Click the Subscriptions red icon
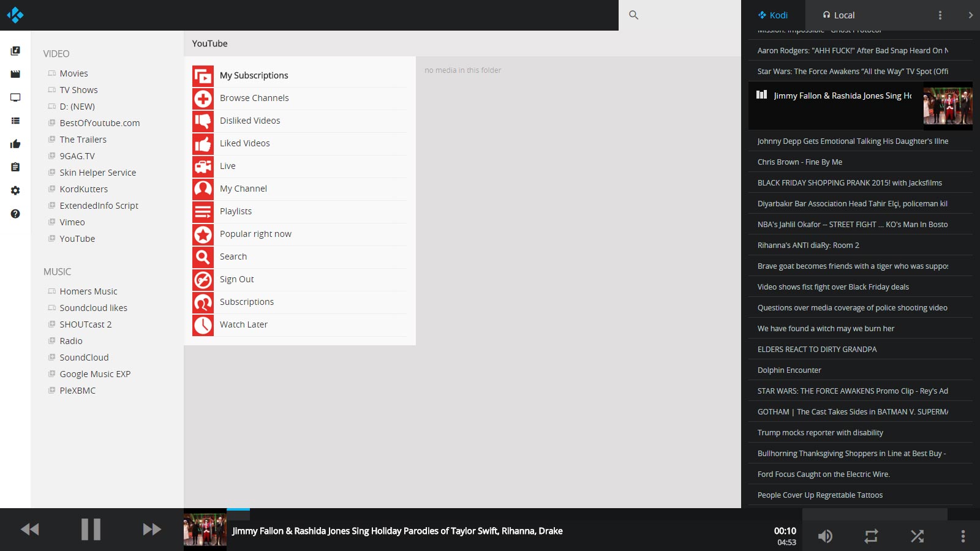980x551 pixels. [203, 302]
